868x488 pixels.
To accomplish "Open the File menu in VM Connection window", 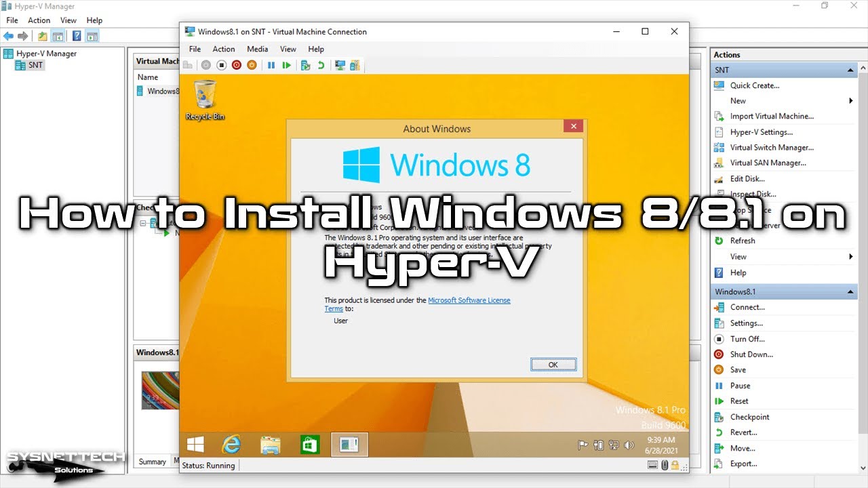I will pyautogui.click(x=195, y=49).
